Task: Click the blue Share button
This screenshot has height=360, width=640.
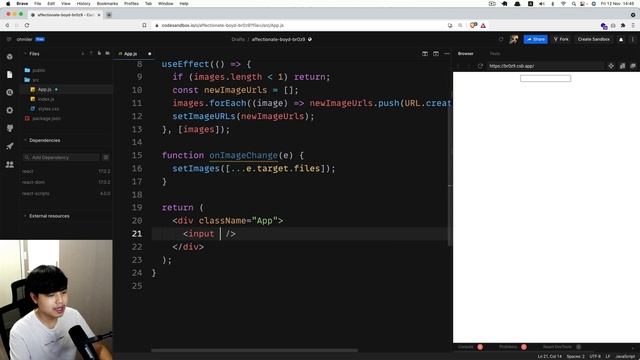Action: (x=536, y=39)
